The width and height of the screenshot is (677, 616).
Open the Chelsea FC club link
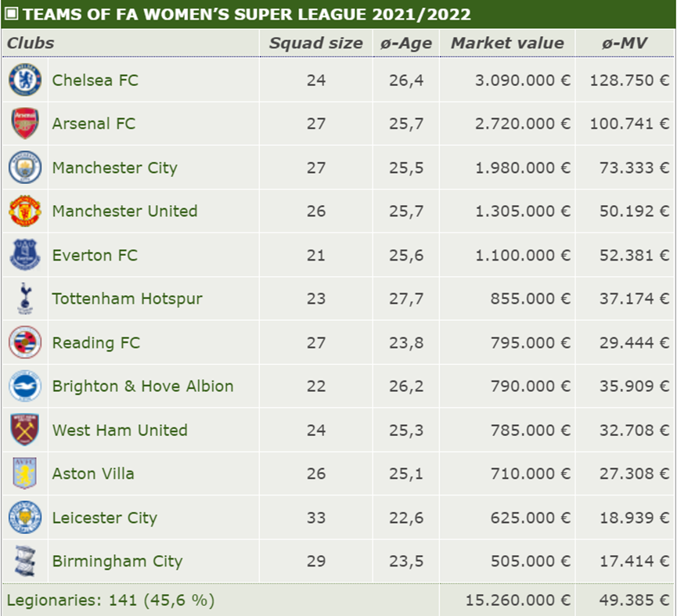click(95, 80)
